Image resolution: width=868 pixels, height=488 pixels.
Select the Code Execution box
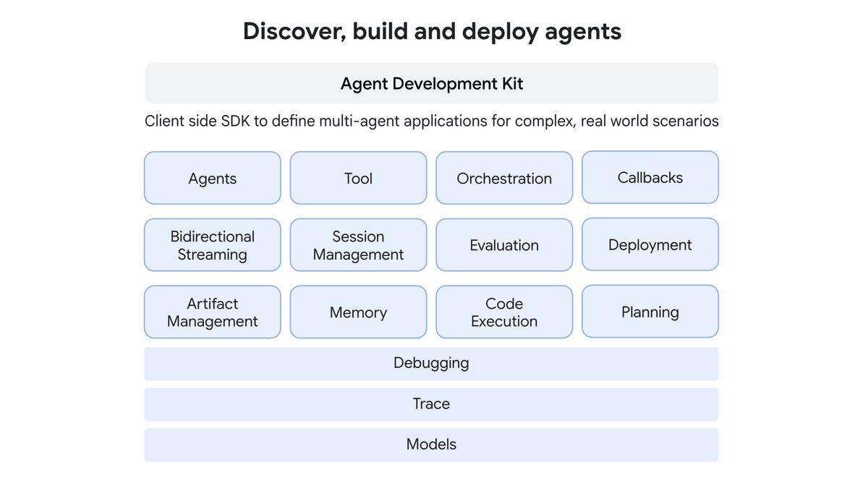(504, 312)
